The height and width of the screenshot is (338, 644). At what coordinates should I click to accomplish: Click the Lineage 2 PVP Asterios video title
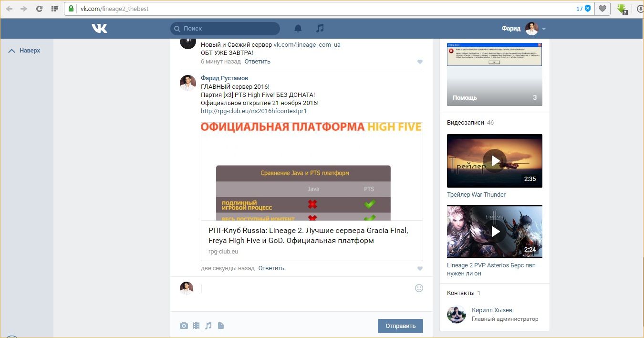491,270
